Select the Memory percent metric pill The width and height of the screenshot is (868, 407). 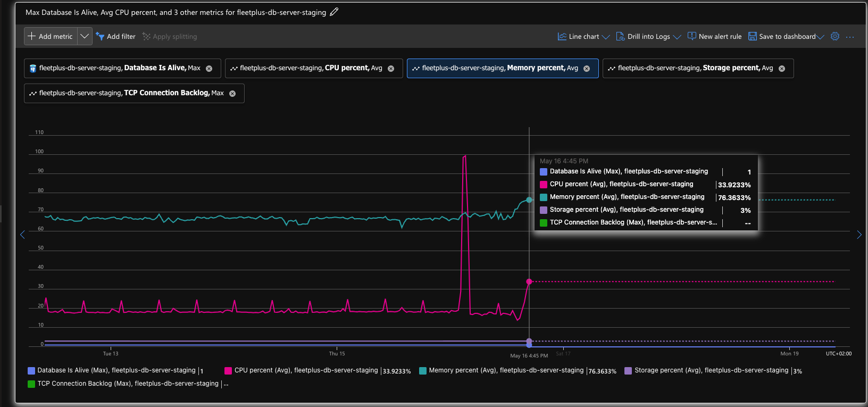click(503, 68)
